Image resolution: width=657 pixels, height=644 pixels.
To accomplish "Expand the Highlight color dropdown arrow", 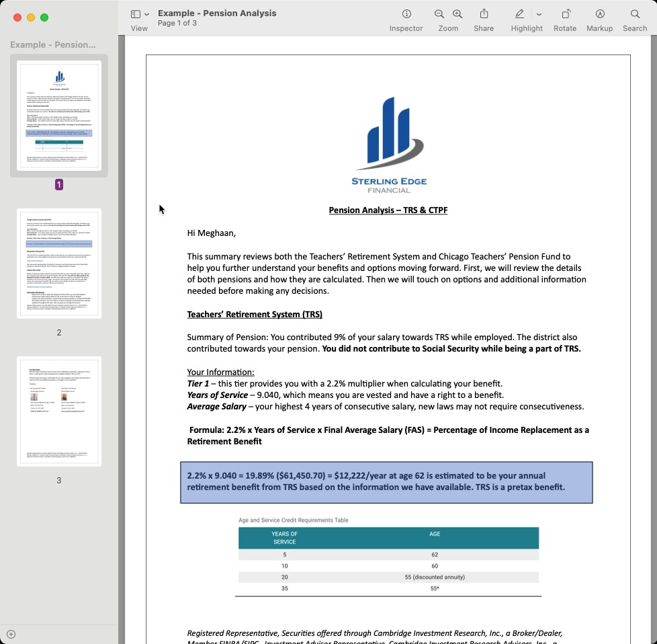I will point(539,14).
